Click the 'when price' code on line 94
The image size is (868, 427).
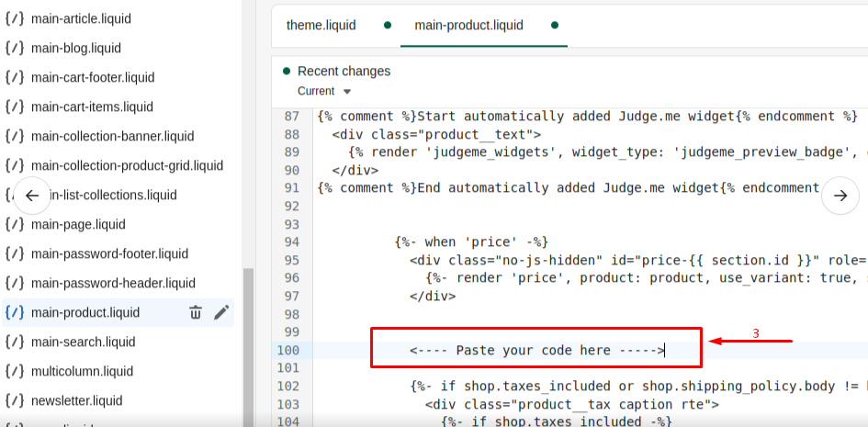471,242
